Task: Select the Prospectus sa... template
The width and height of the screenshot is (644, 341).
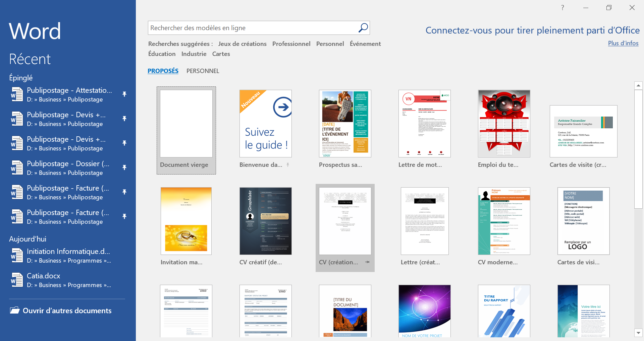Action: (x=345, y=124)
